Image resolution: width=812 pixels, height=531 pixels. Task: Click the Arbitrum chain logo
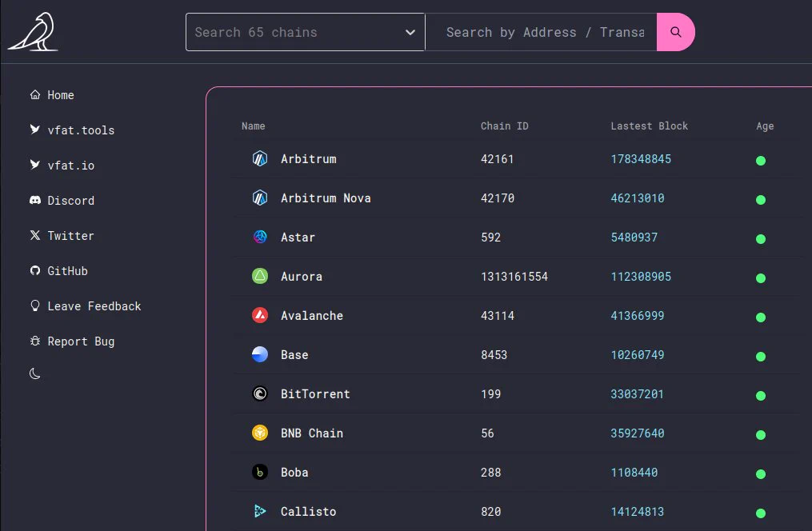click(x=260, y=158)
